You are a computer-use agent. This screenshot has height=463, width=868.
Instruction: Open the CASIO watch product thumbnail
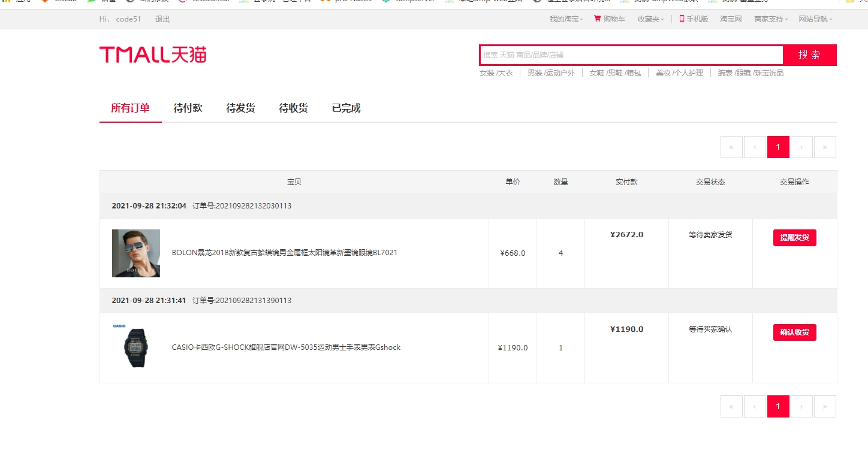click(136, 348)
